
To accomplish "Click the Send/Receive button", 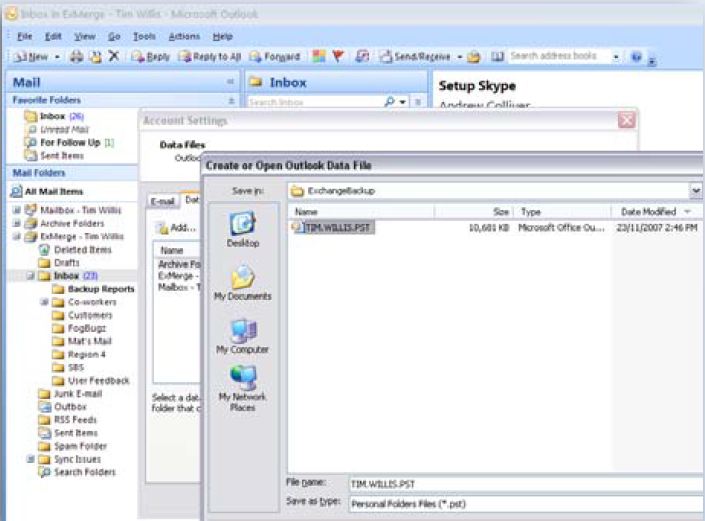I will (415, 57).
